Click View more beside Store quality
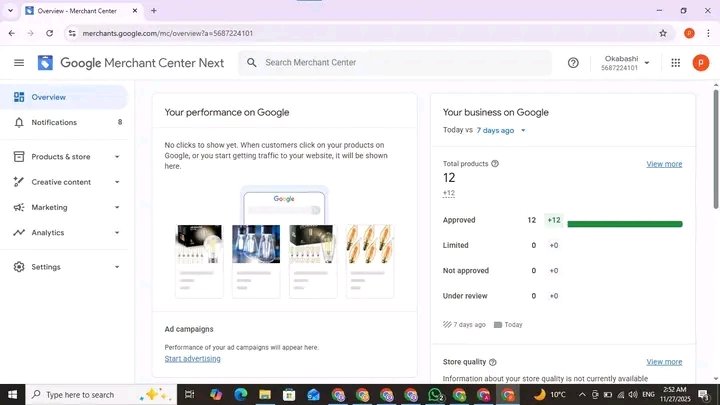Image resolution: width=720 pixels, height=405 pixels. point(664,362)
